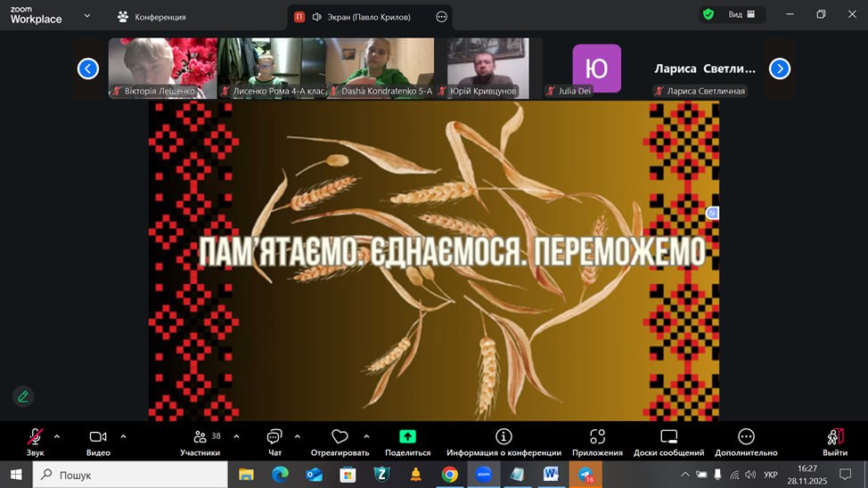868x488 pixels.
Task: Click the green security shield icon
Action: (708, 14)
